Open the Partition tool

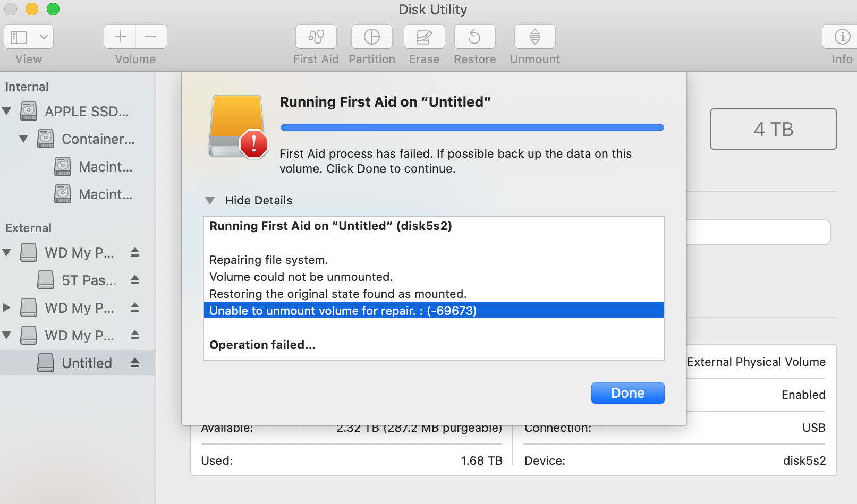click(372, 37)
